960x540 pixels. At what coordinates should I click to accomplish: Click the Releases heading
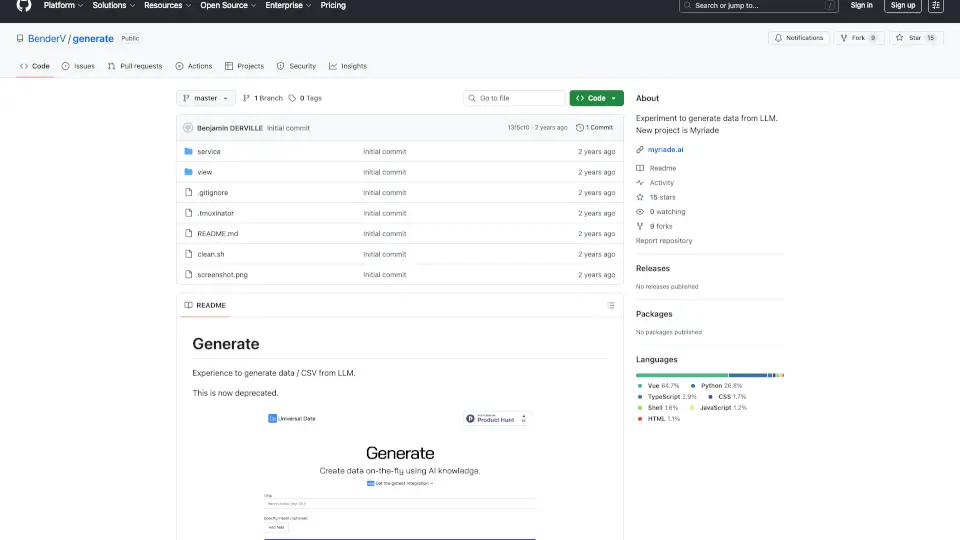tap(653, 268)
